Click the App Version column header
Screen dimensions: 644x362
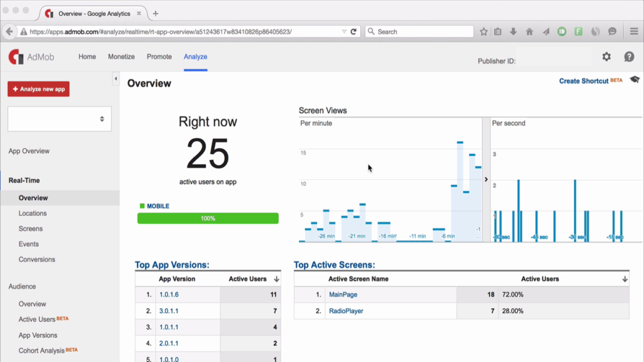click(177, 279)
